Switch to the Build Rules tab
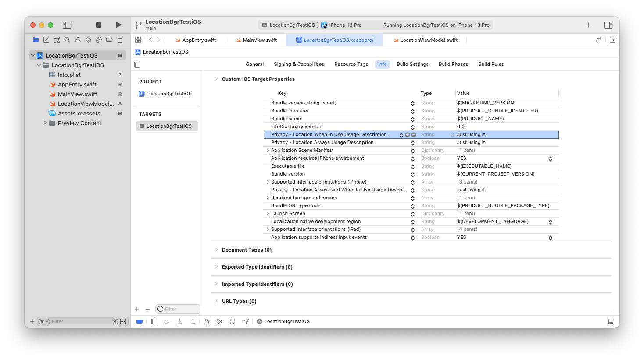This screenshot has height=360, width=644. point(491,64)
